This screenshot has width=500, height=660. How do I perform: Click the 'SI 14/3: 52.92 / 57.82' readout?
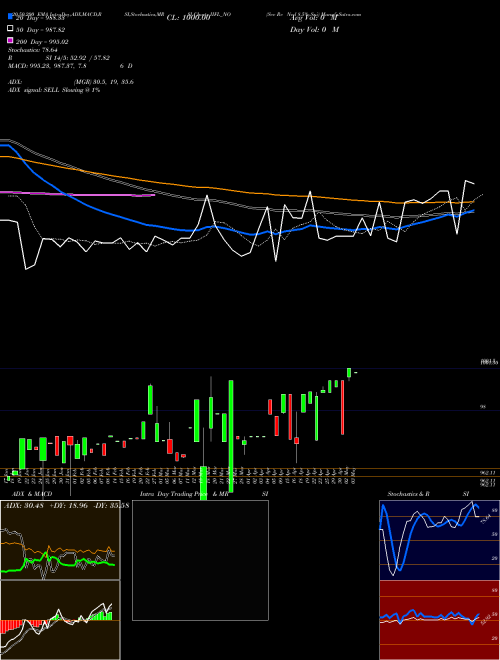click(x=78, y=58)
